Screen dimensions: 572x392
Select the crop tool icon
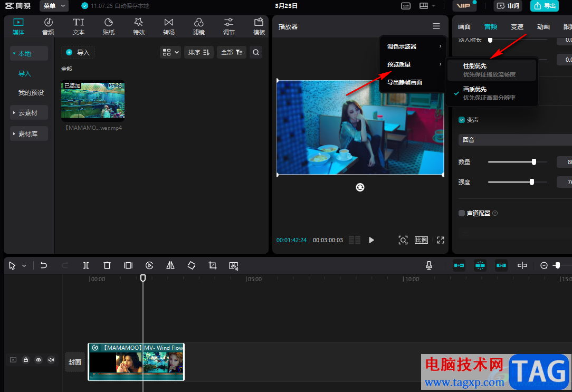pyautogui.click(x=213, y=266)
